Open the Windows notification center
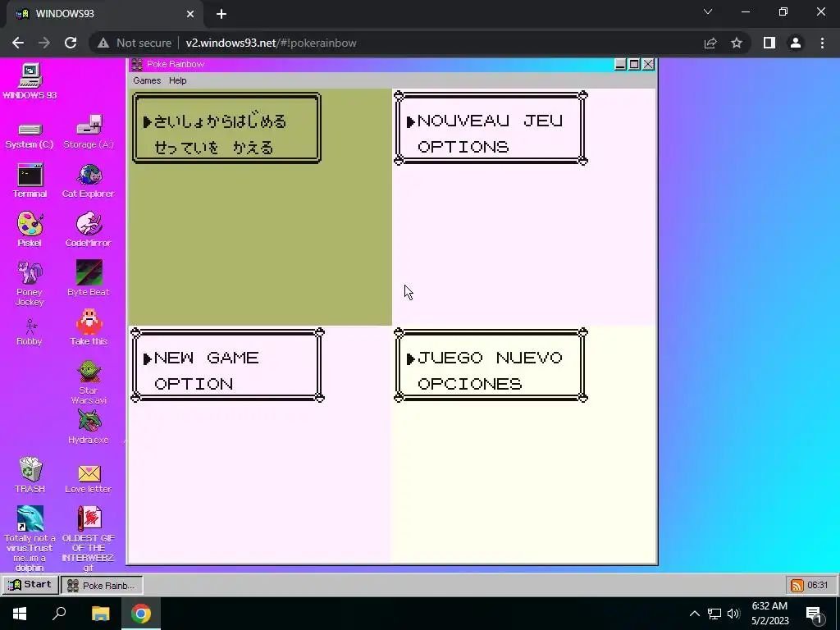Viewport: 840px width, 630px height. (814, 614)
